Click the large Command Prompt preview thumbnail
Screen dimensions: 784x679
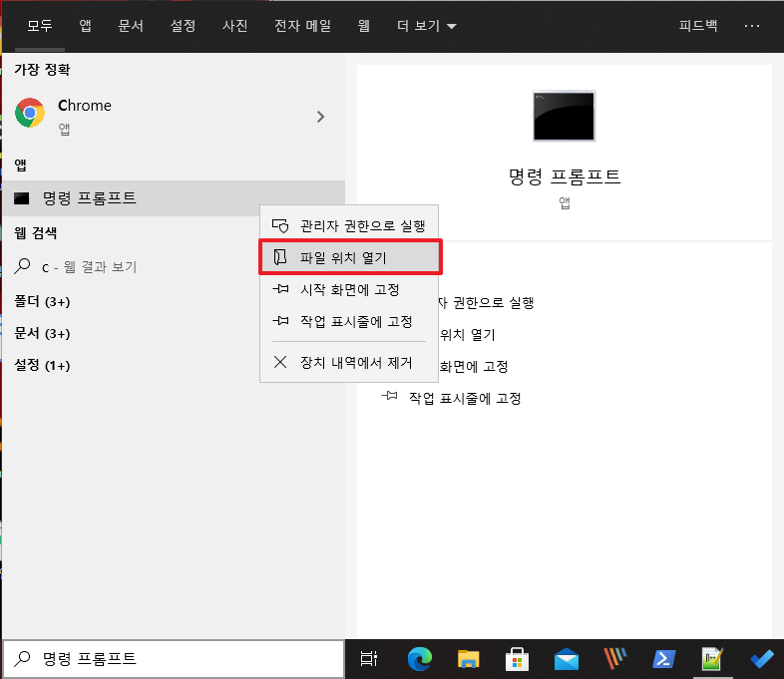tap(564, 116)
